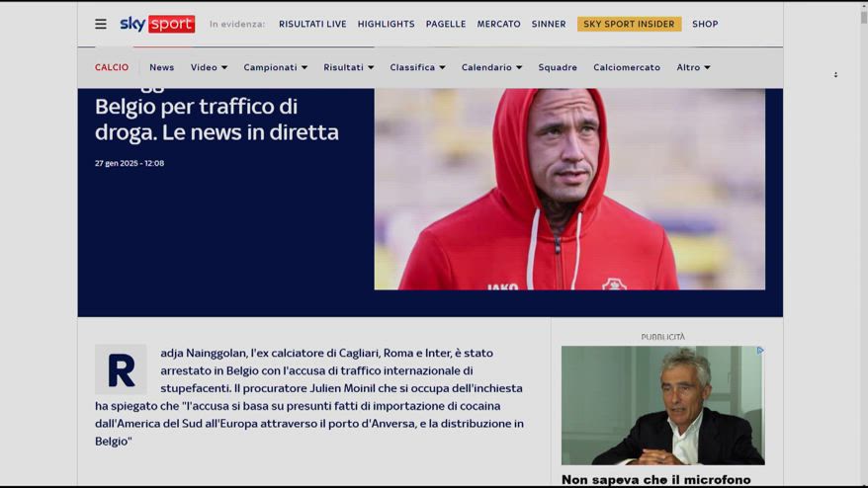Click the AdChoices icon on the ad
The height and width of the screenshot is (488, 868).
coord(760,351)
